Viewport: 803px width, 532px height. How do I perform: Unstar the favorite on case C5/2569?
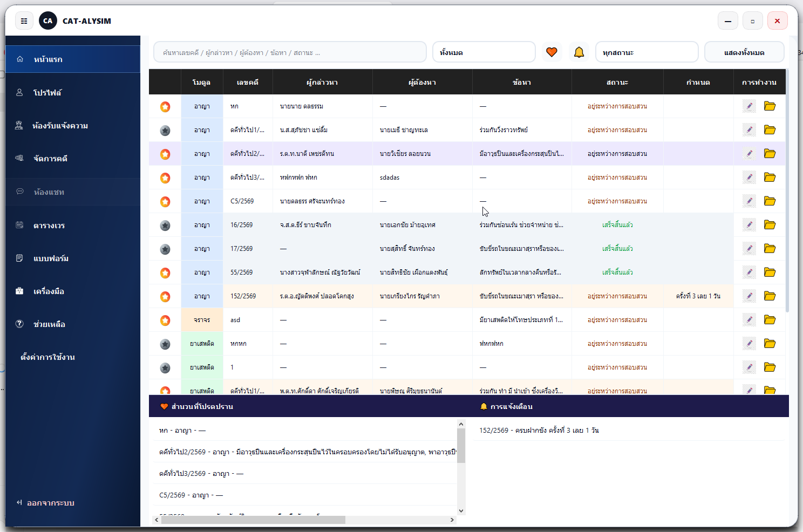tap(165, 202)
